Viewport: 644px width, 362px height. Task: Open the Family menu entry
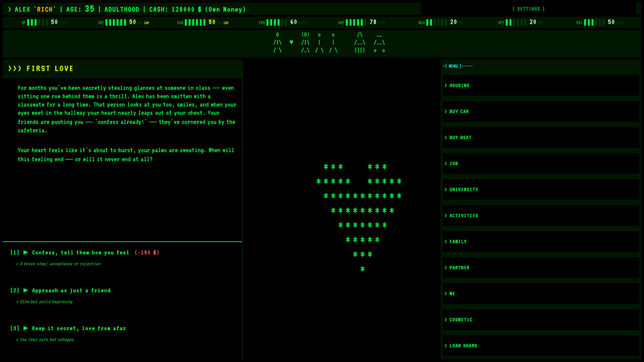[x=541, y=242]
